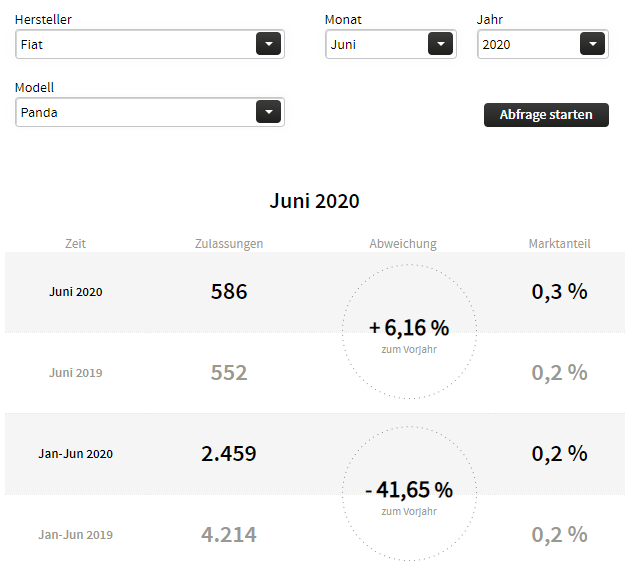Click the Monat dropdown arrow button
Viewport: 640px width, 572px height.
click(x=441, y=44)
